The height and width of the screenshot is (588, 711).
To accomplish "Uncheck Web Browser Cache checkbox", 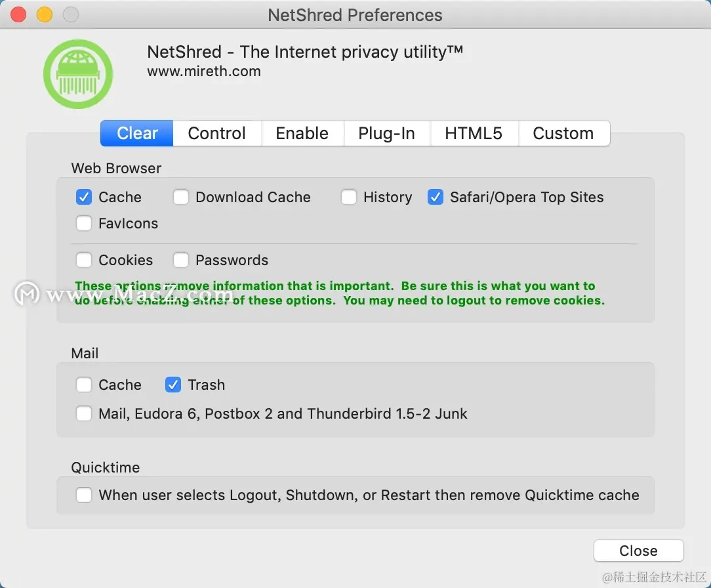I will click(84, 197).
